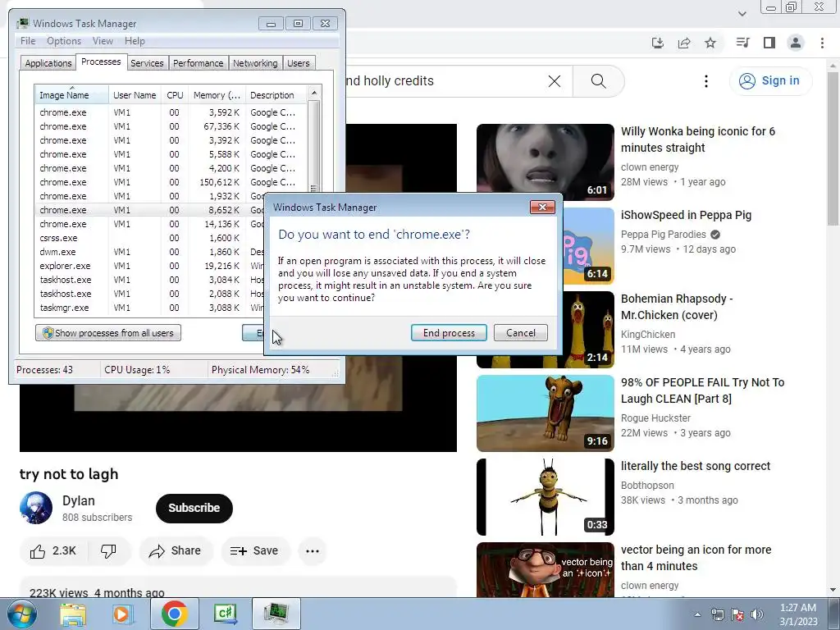Screen dimensions: 840x630
Task: Open the Chrome three-dot menu
Action: point(822,43)
